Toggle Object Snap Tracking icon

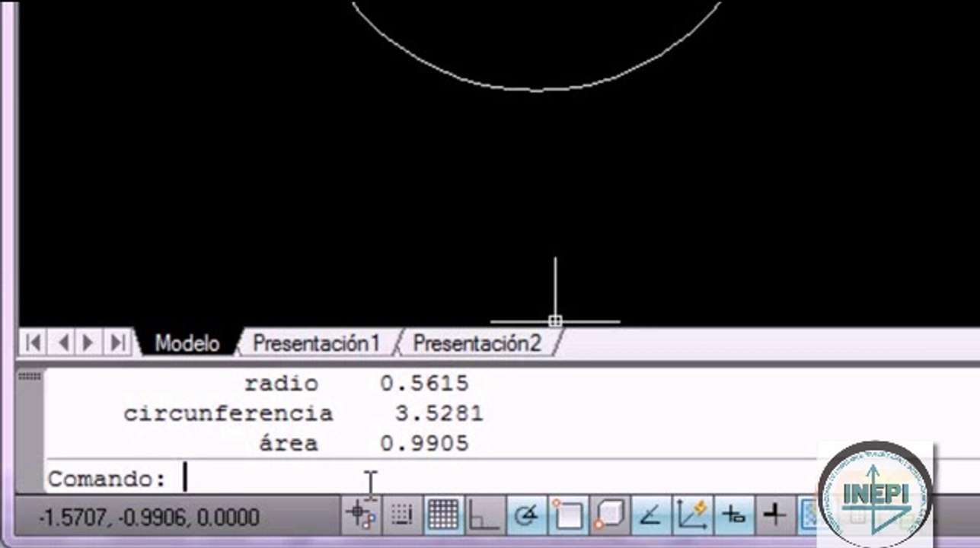(x=650, y=516)
